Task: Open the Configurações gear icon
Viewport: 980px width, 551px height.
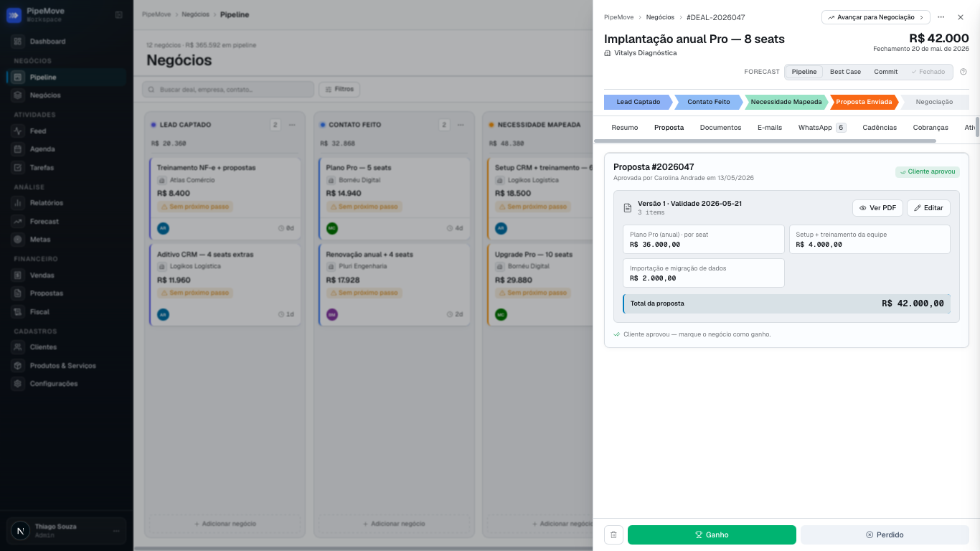Action: [18, 384]
